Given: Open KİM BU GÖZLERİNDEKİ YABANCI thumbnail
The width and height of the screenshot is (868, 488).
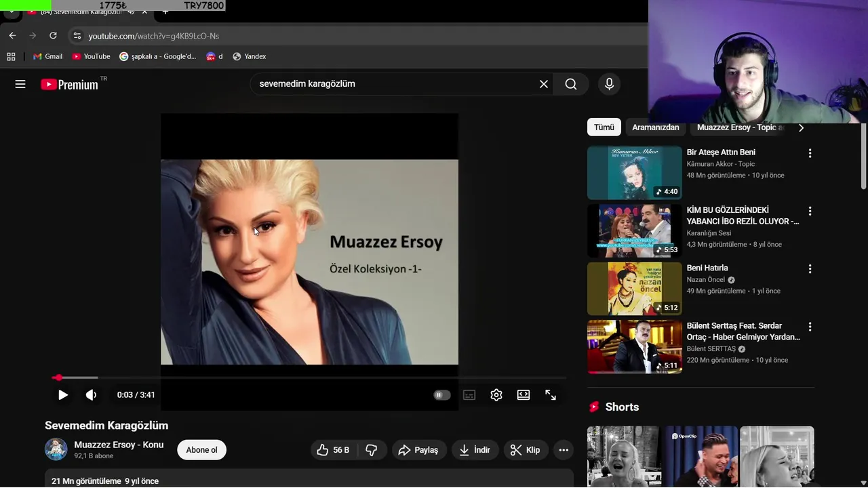Looking at the screenshot, I should point(634,230).
